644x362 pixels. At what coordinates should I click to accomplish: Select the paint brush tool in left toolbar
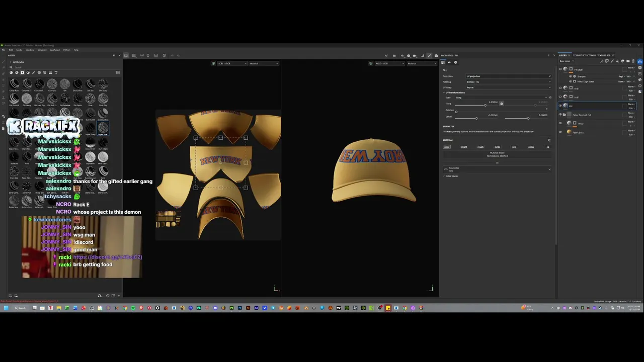point(4,61)
